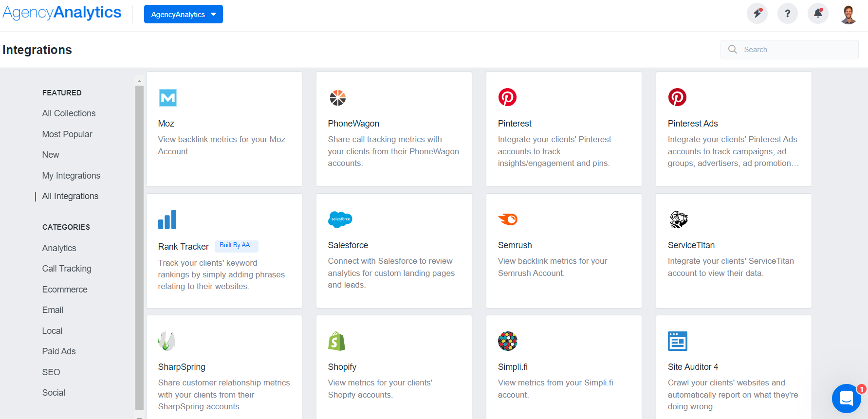Screen dimensions: 868x419
Task: Click 'View backlink metrics for your Moz Account' text
Action: tap(222, 146)
